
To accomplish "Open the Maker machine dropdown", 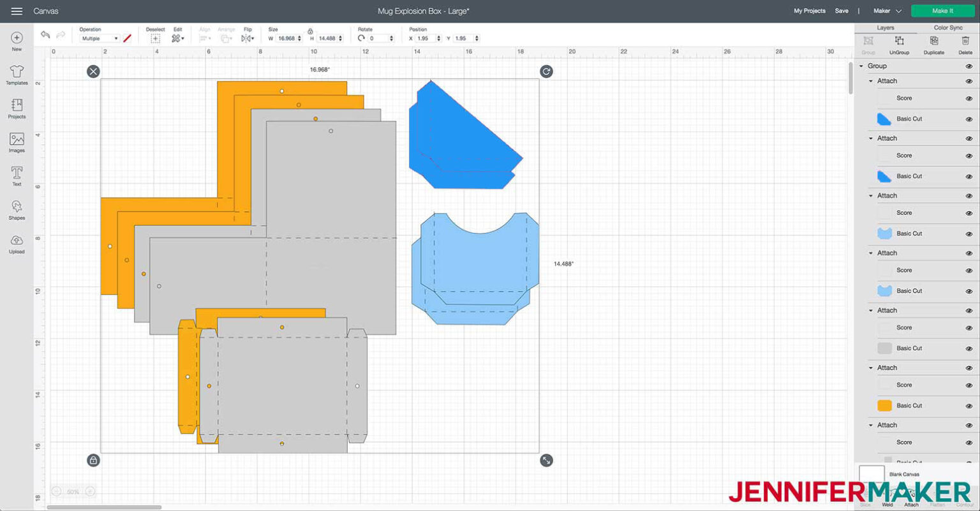I will coord(887,11).
